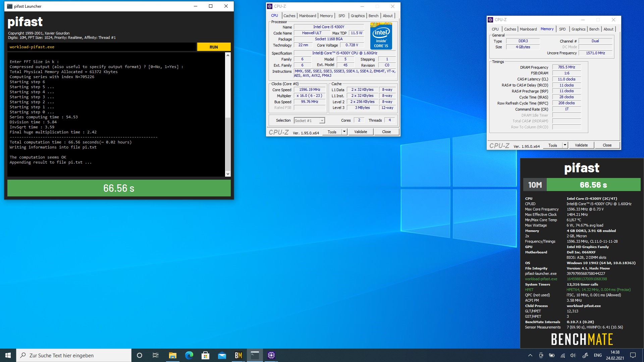Open the Mail app on taskbar
The image size is (644, 362).
point(222,355)
